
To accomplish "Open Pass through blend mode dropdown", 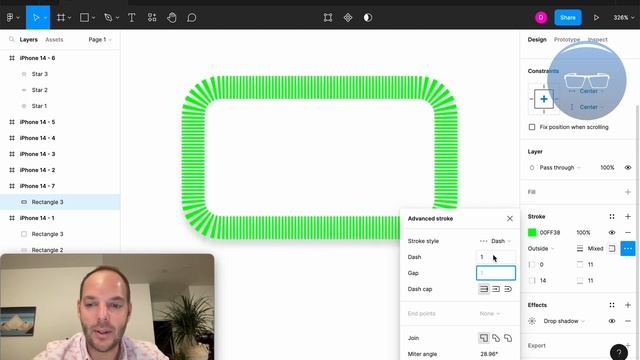I will coord(560,167).
